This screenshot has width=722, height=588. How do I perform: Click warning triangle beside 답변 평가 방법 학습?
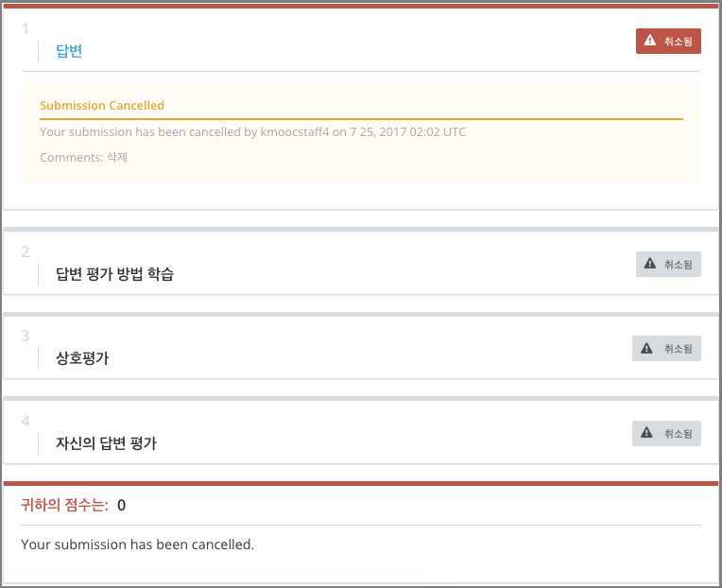[x=650, y=264]
